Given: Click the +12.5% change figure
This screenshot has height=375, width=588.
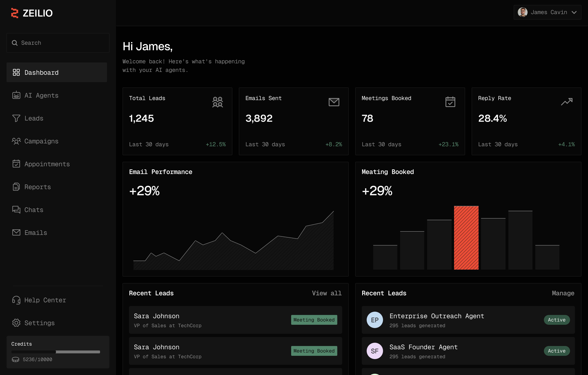Looking at the screenshot, I should [x=216, y=144].
